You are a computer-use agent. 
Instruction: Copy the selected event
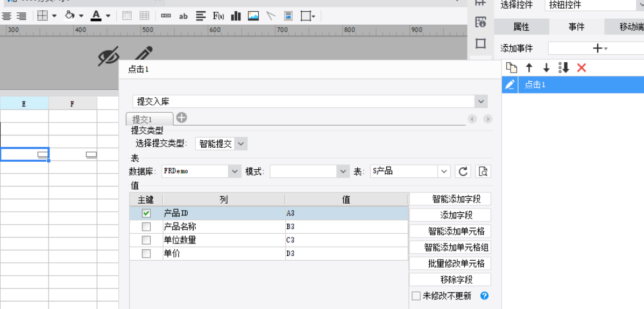pos(511,68)
